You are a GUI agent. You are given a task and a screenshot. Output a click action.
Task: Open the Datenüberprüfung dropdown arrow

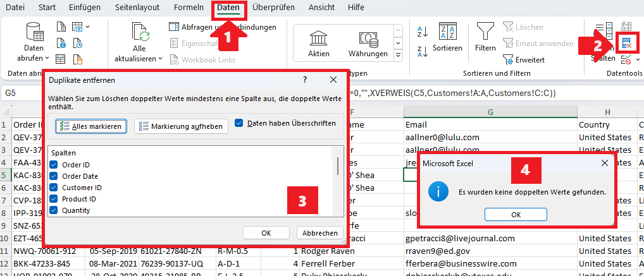pyautogui.click(x=638, y=60)
